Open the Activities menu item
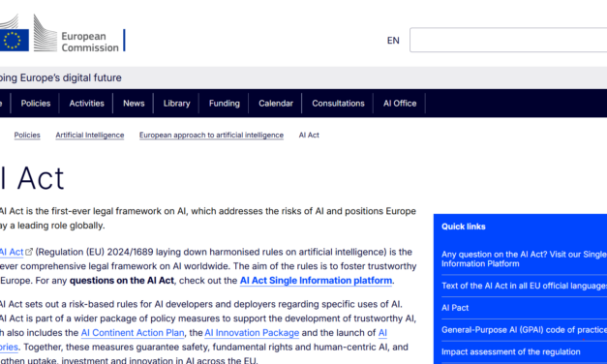The image size is (607, 364). [x=86, y=104]
